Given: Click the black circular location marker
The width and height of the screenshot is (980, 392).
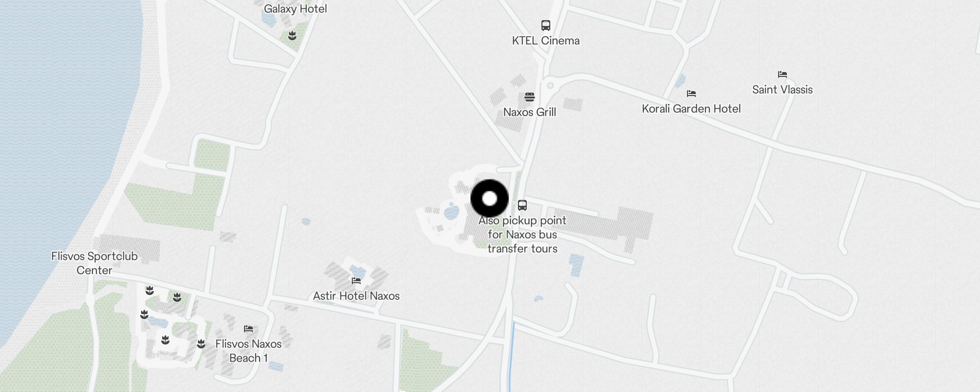Looking at the screenshot, I should [x=490, y=198].
